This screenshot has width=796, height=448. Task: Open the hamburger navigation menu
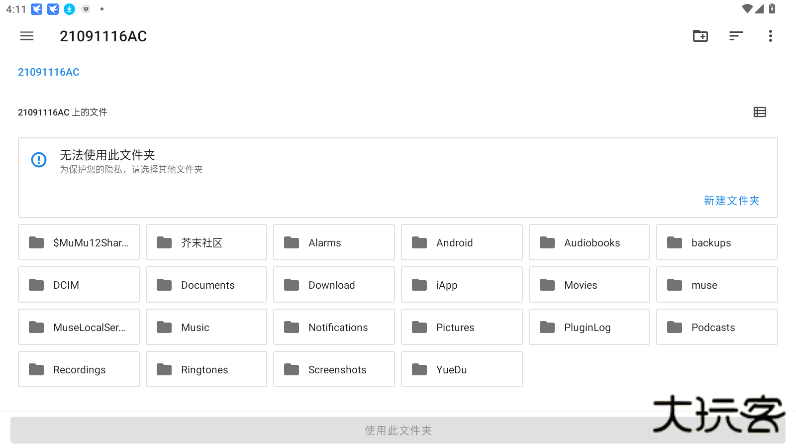coord(26,36)
